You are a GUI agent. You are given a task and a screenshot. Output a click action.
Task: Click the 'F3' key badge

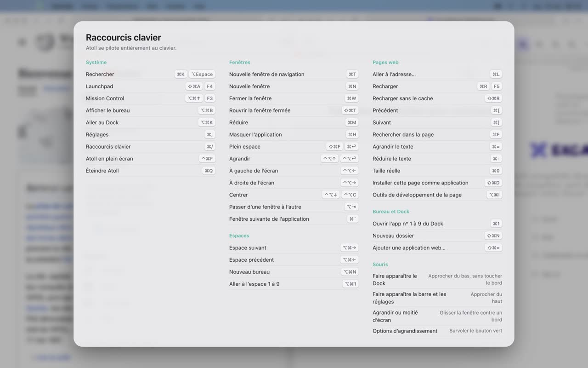pyautogui.click(x=209, y=98)
